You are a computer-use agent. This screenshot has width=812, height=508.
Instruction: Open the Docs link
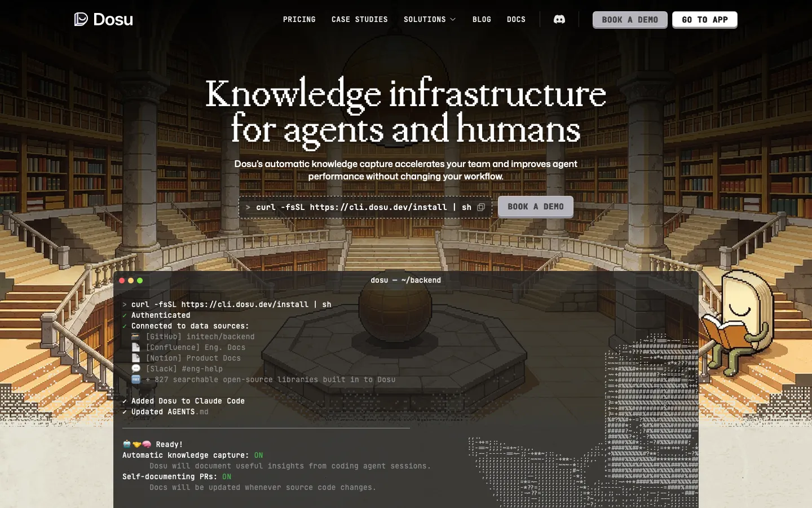click(x=516, y=19)
